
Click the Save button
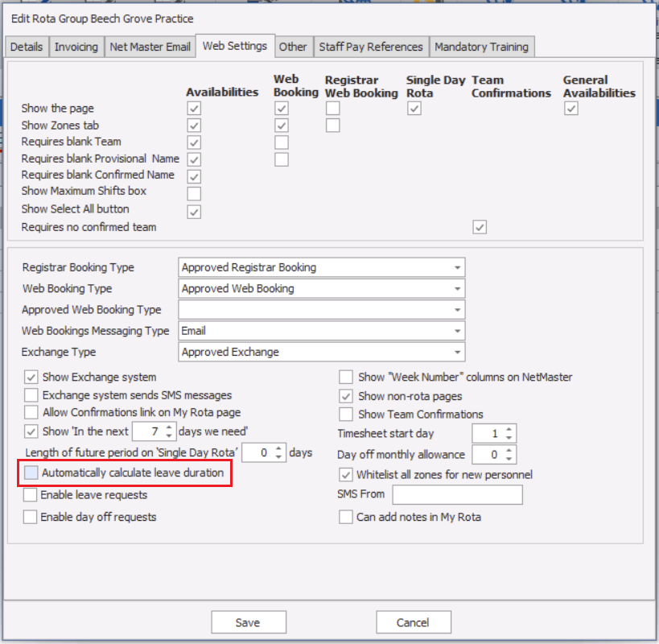click(248, 621)
